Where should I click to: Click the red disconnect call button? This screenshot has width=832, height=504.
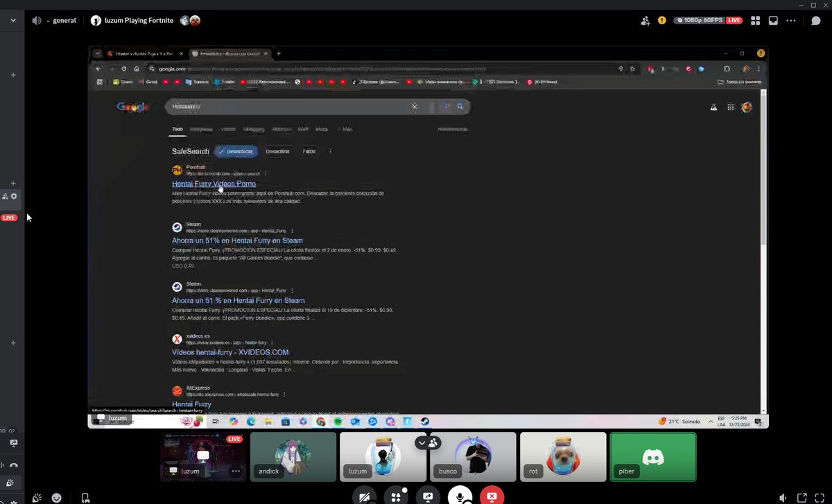(492, 496)
